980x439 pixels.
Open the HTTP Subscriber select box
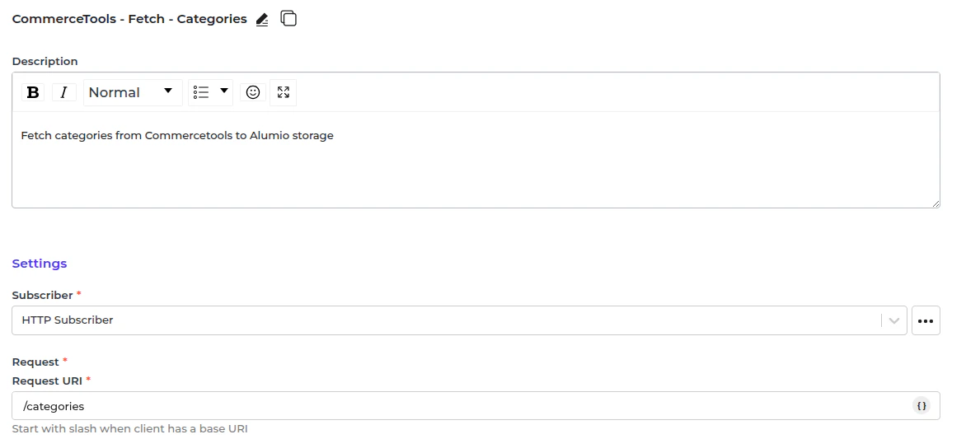tap(445, 320)
